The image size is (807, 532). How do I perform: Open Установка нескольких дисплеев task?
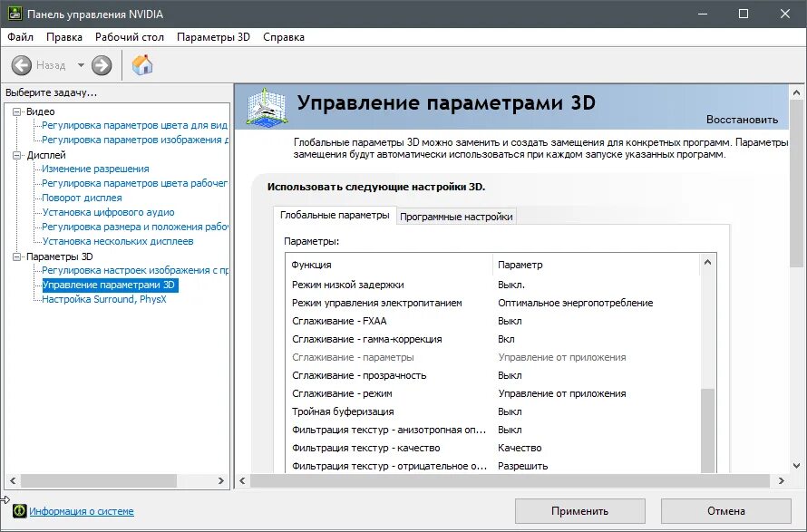coord(118,241)
